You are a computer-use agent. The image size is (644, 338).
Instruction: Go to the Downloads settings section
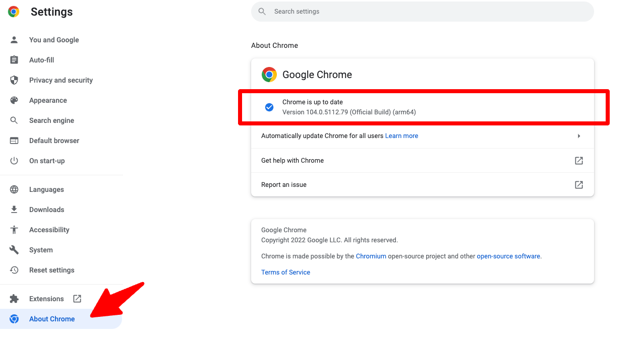point(46,210)
